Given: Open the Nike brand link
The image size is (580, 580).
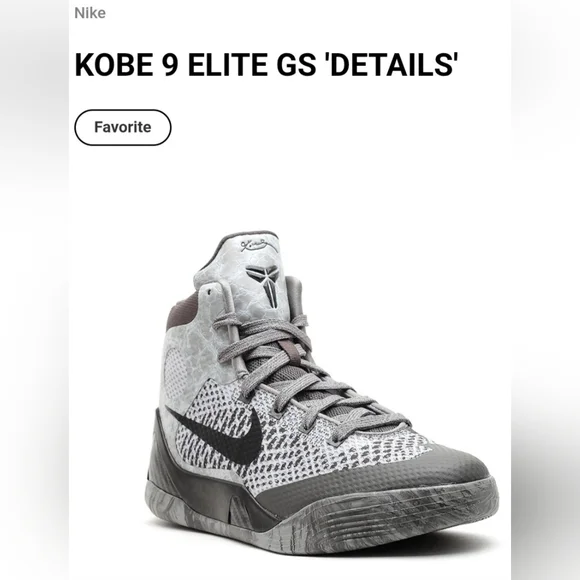Looking at the screenshot, I should tap(90, 13).
